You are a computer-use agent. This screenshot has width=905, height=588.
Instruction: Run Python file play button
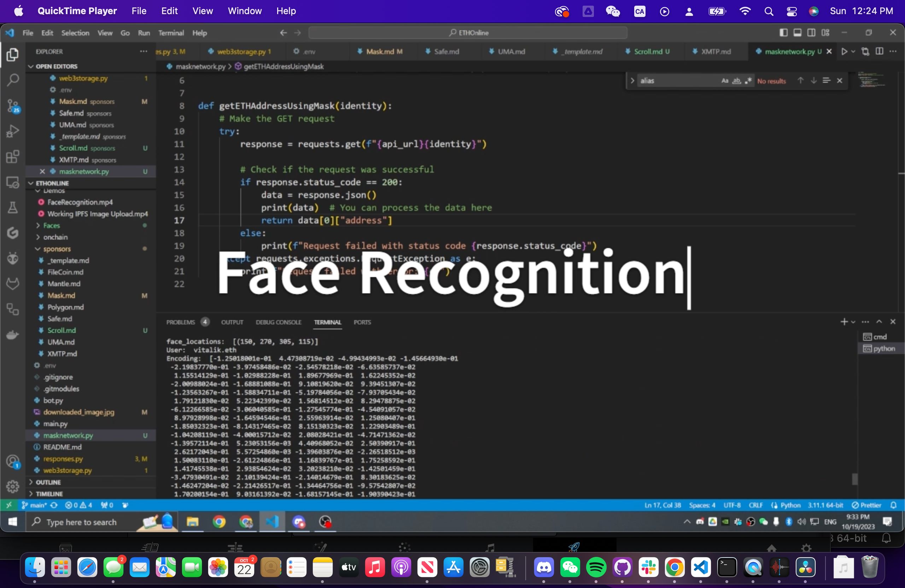tap(845, 51)
